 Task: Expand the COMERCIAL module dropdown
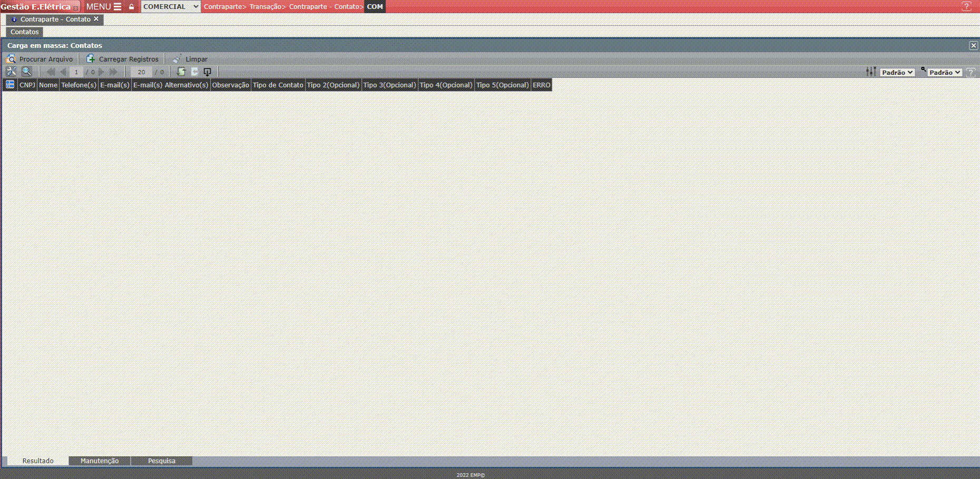tap(170, 7)
